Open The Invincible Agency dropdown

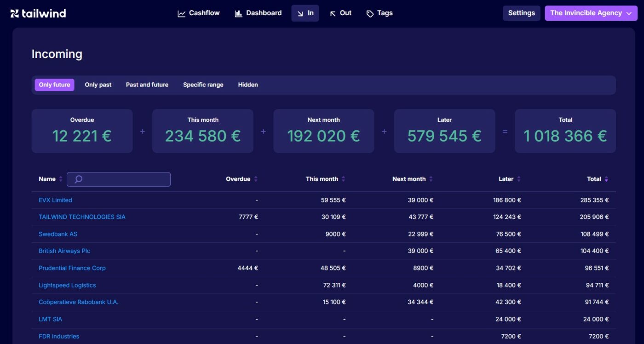pyautogui.click(x=591, y=13)
